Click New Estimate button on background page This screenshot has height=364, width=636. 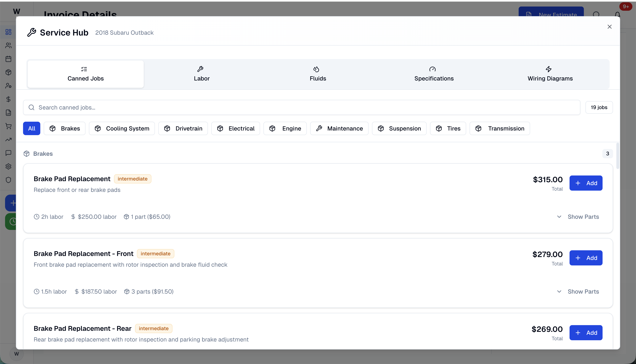point(551,12)
